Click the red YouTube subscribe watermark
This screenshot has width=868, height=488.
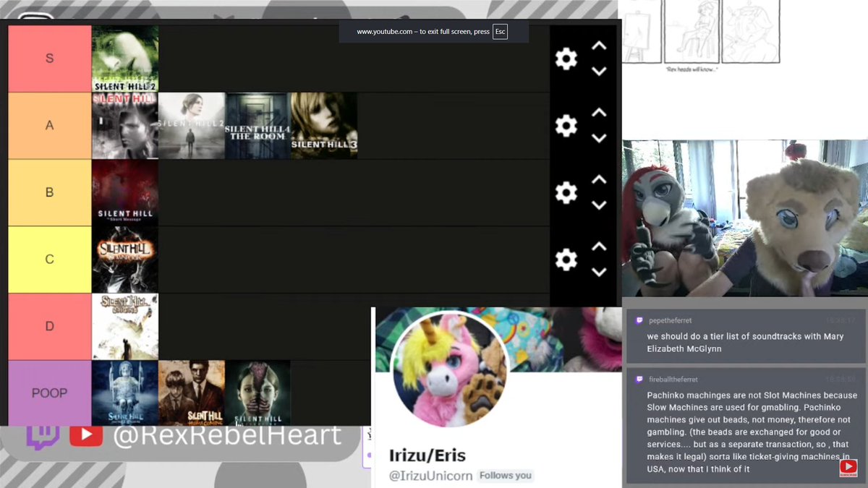[x=848, y=468]
